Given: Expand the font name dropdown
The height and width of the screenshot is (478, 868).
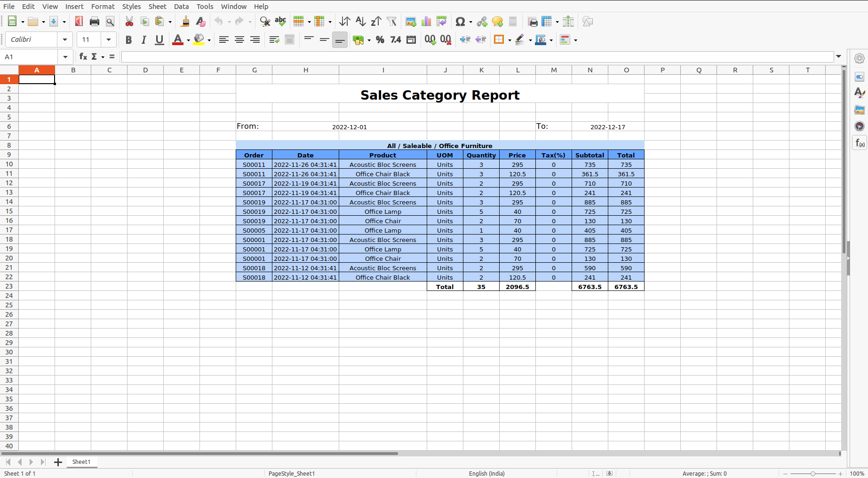Looking at the screenshot, I should (x=65, y=40).
